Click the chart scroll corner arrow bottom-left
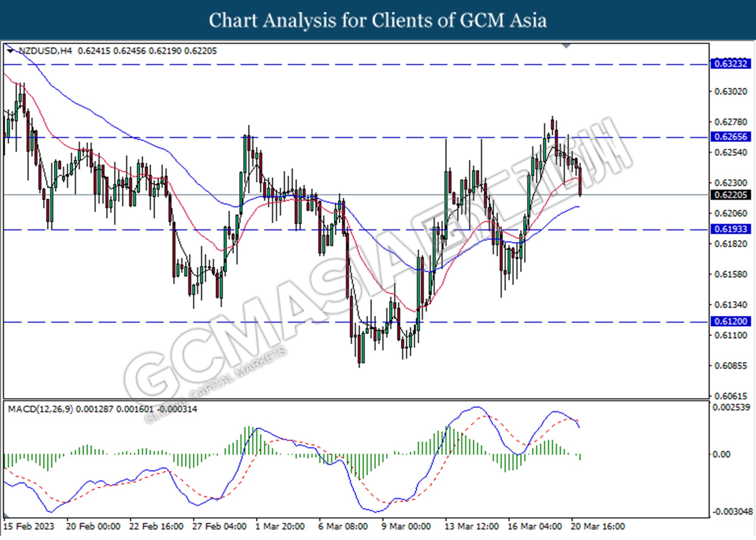Screen dimensions: 756x540 6,515
